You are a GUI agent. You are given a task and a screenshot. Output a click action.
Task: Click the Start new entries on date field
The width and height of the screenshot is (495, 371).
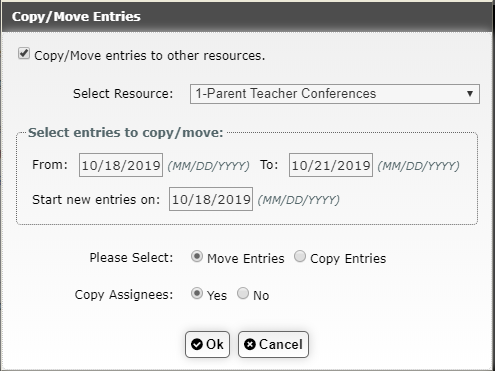pos(211,199)
